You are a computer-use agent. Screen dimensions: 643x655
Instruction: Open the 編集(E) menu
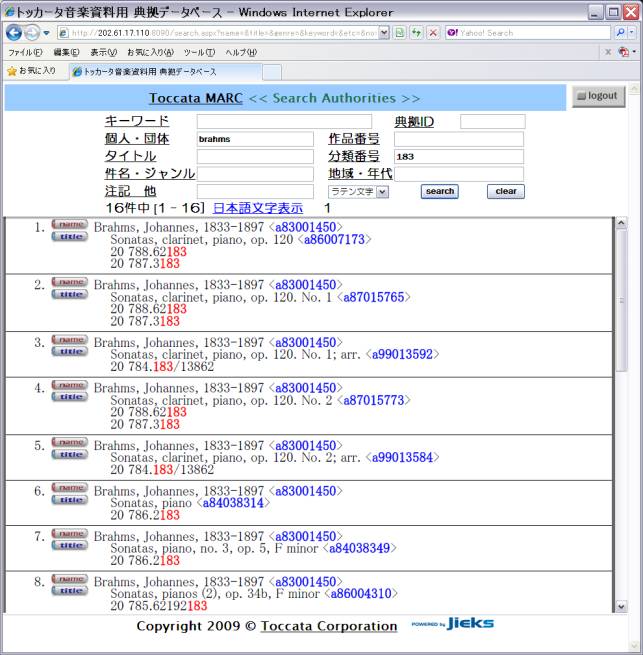click(x=66, y=52)
